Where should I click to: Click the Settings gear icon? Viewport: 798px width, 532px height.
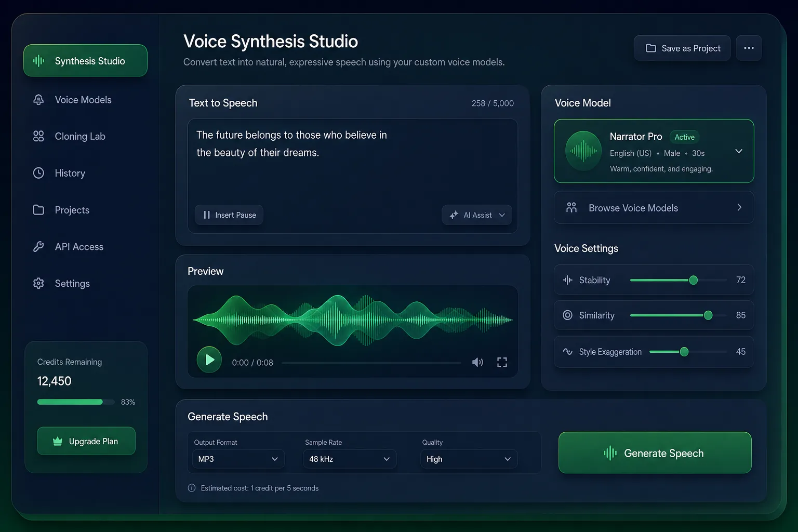38,283
